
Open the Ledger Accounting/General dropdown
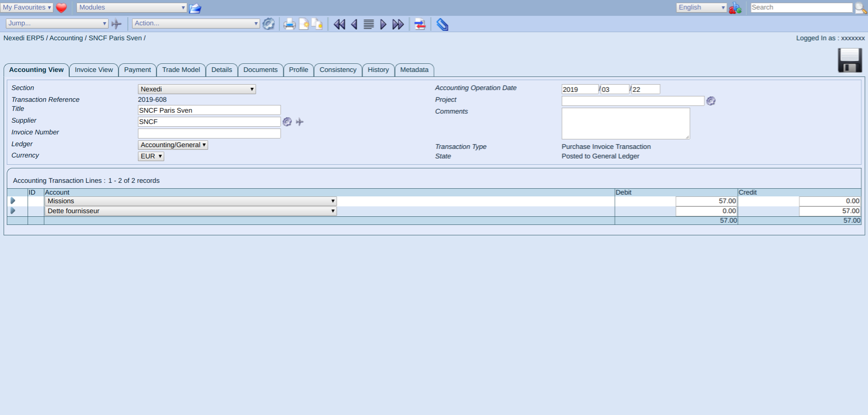coord(173,145)
